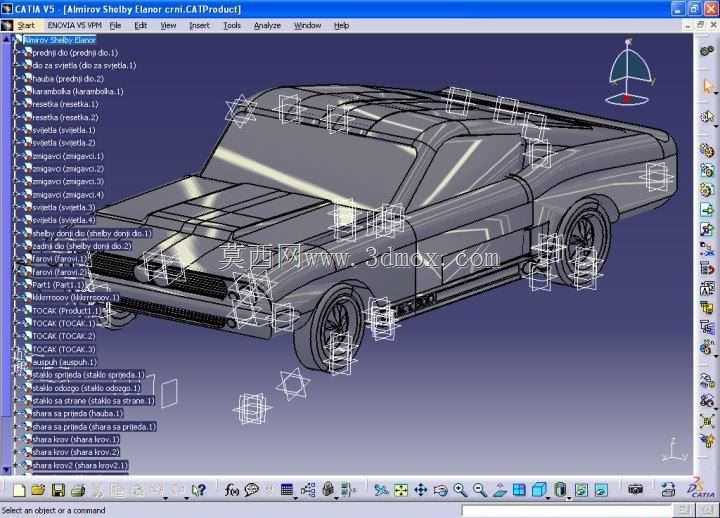Click the Normal View icon
The width and height of the screenshot is (720, 518).
500,490
